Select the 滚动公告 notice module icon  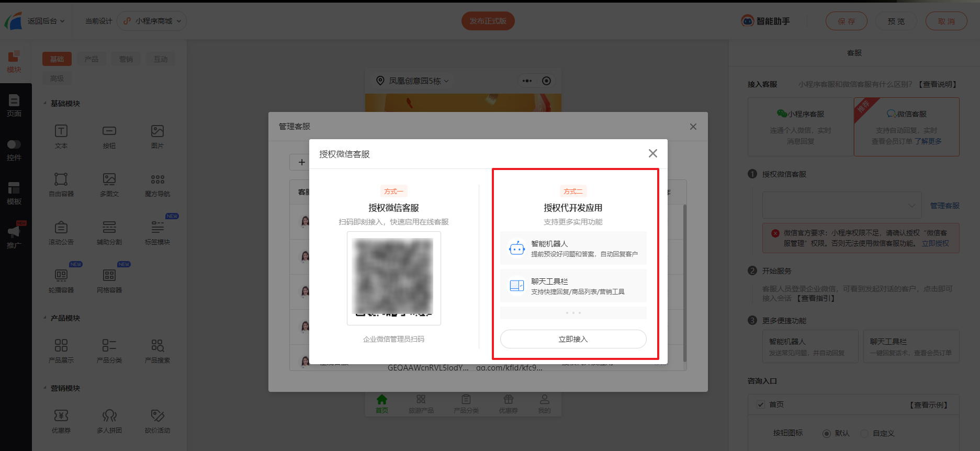(61, 227)
